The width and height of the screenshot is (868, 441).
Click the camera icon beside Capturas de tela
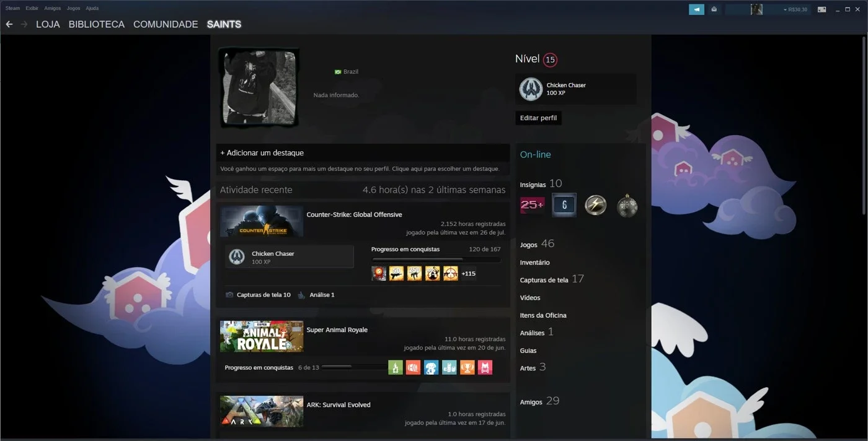pos(229,295)
